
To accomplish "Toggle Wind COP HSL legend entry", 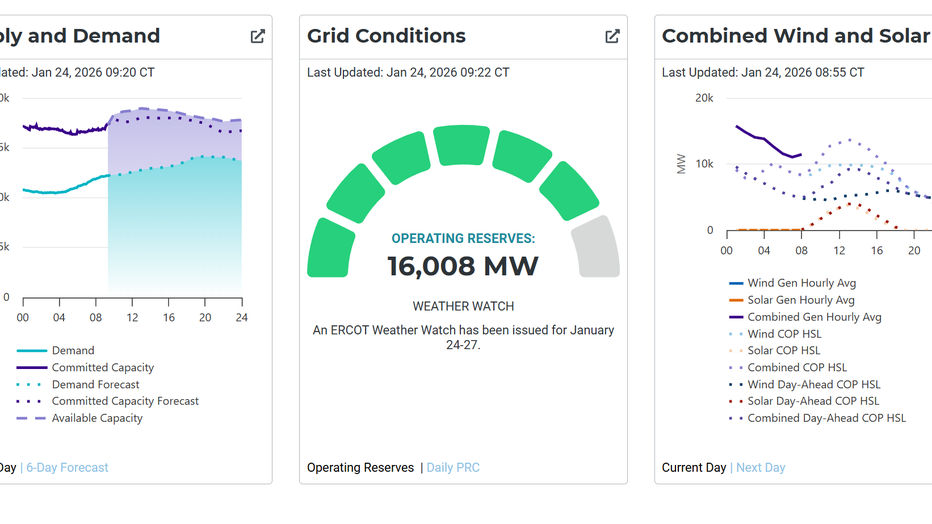I will (784, 334).
